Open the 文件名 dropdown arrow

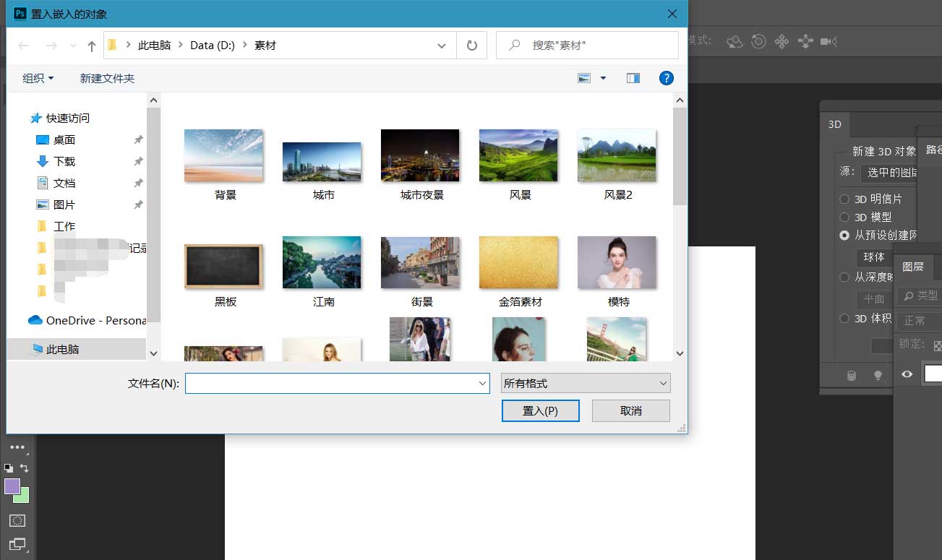coord(483,384)
